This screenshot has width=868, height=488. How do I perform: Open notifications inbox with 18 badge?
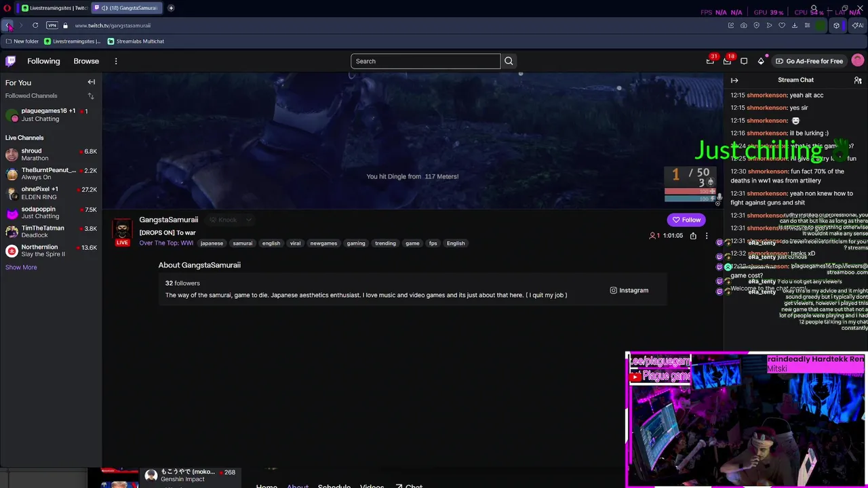pyautogui.click(x=727, y=61)
